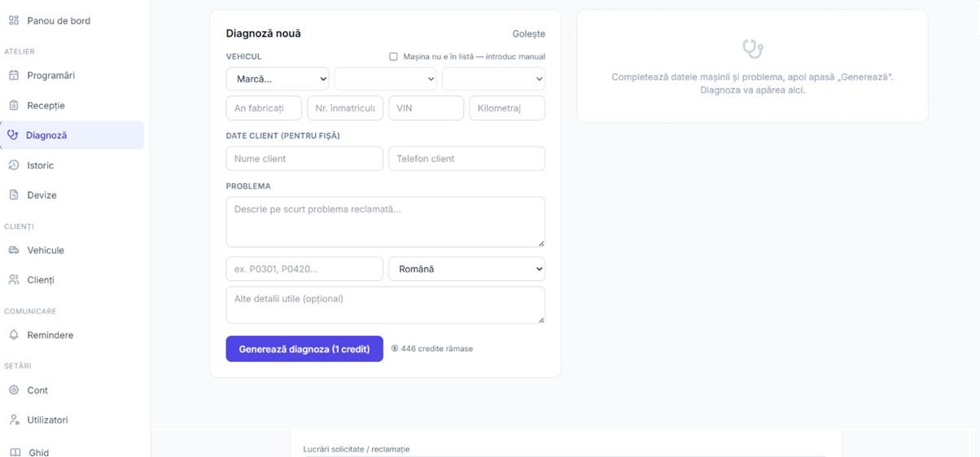Focus the An fabricație field

(x=264, y=108)
